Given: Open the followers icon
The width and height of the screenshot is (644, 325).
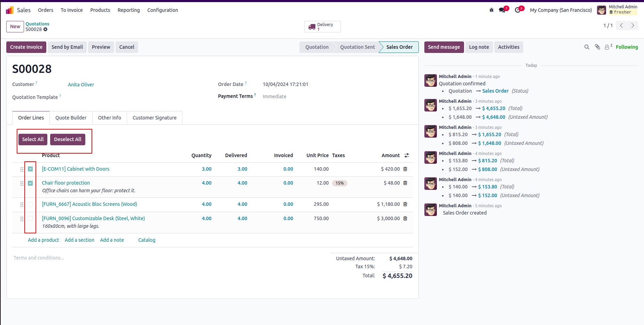Looking at the screenshot, I should [607, 47].
